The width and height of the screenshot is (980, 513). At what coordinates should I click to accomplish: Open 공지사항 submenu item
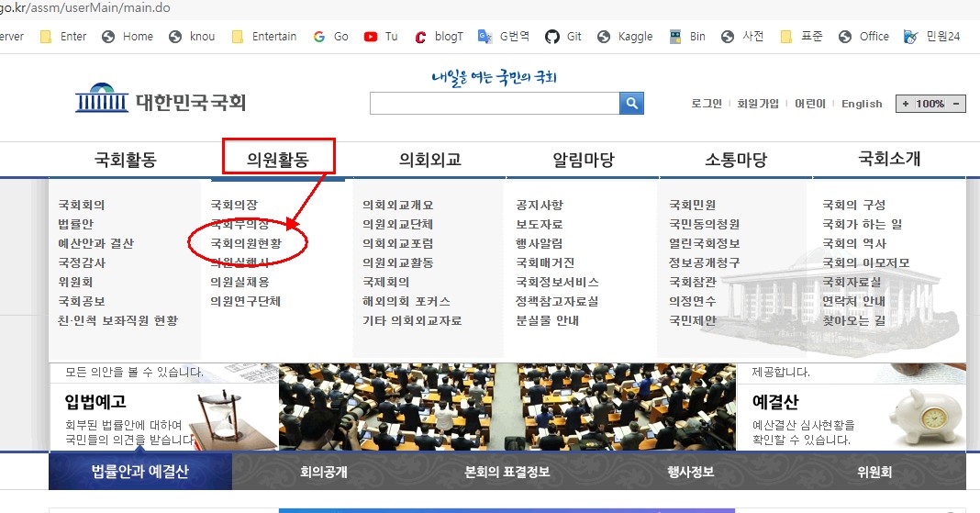[x=540, y=205]
